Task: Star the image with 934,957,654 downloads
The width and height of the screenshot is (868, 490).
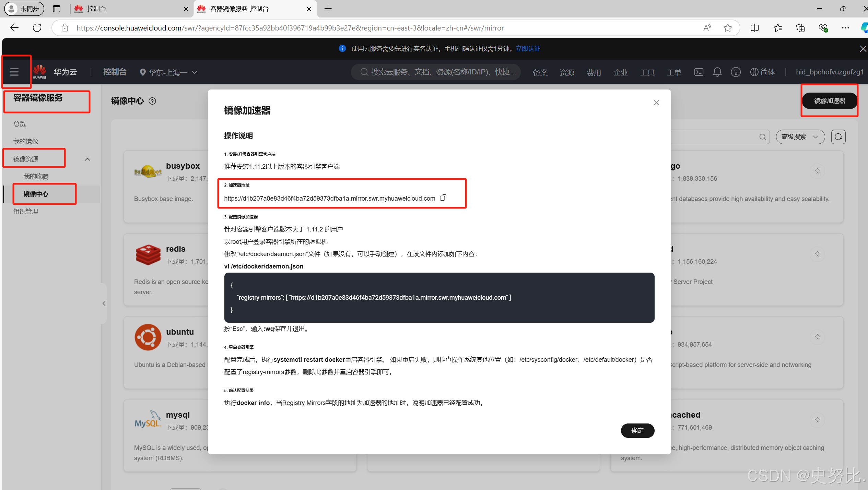Action: coord(817,337)
